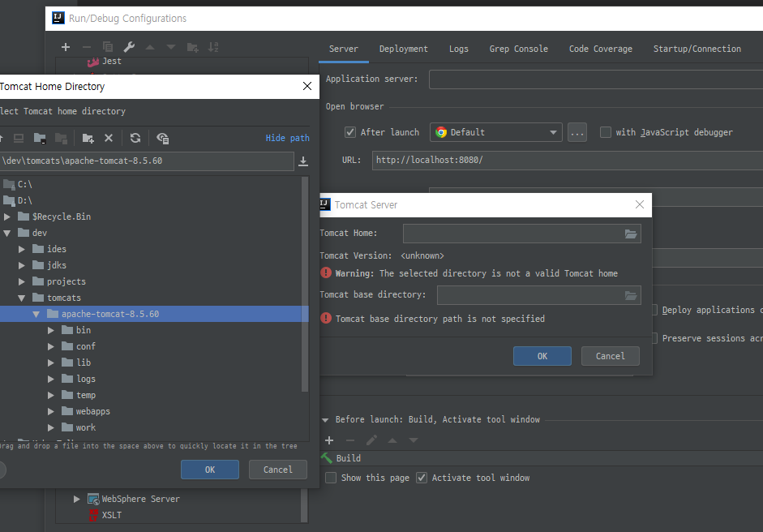
Task: Click OK in Tomcat Server dialog
Action: click(x=542, y=356)
